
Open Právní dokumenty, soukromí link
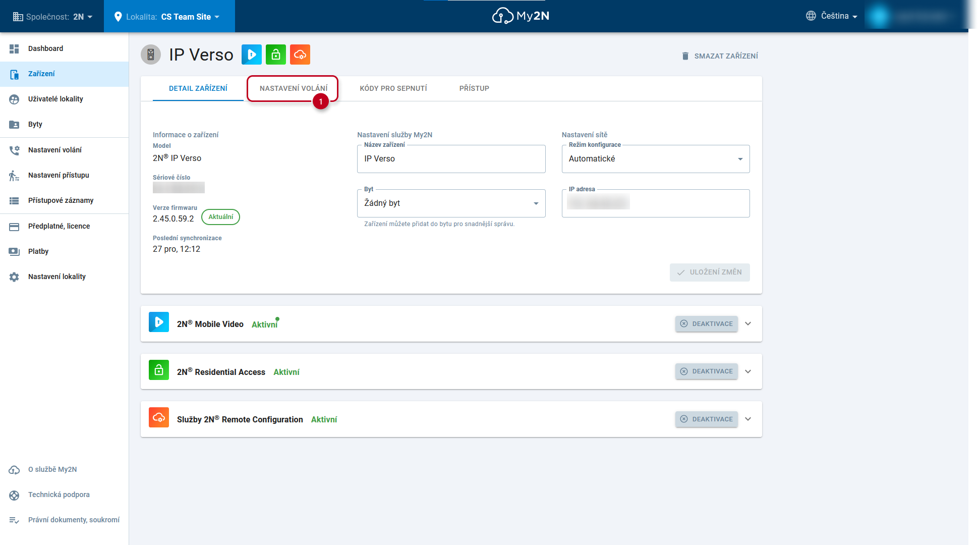(x=74, y=520)
